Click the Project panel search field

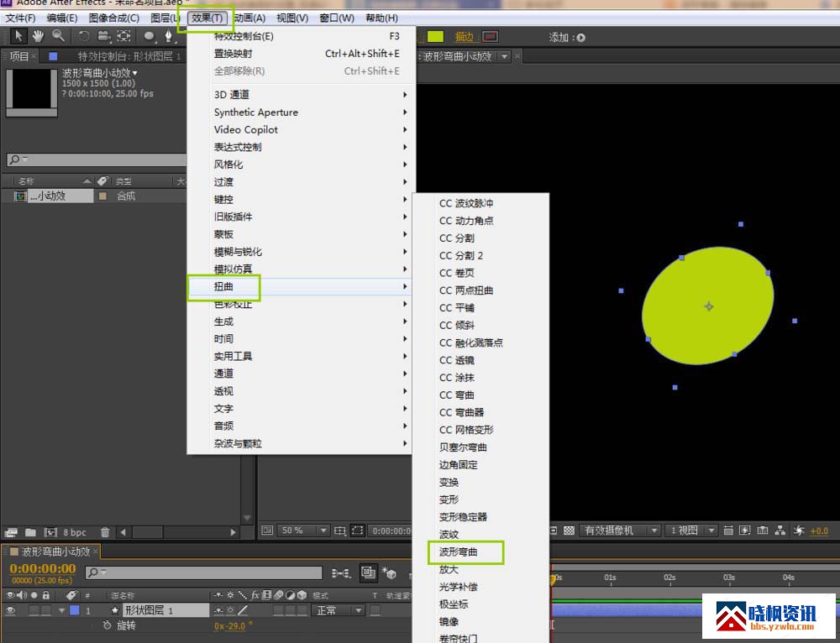tap(97, 159)
